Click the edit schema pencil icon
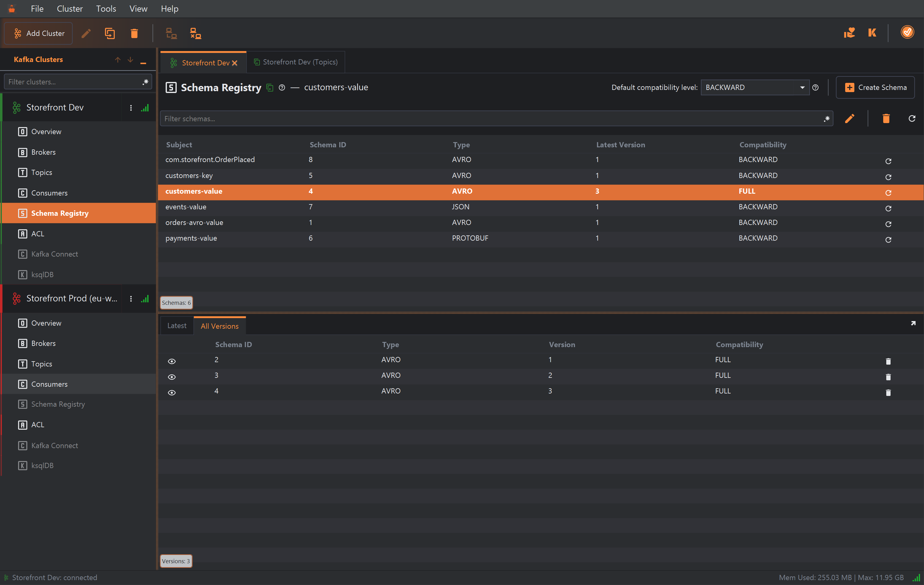Viewport: 924px width, 585px height. (x=849, y=118)
